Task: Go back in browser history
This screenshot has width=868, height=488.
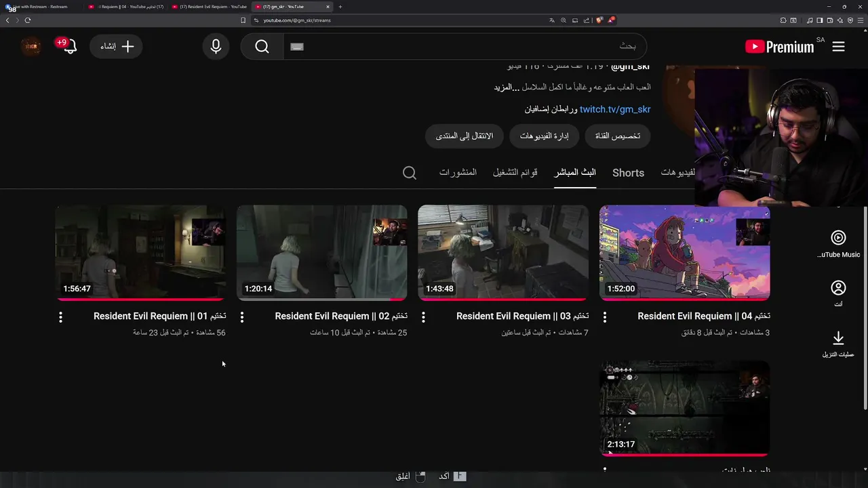Action: tap(7, 20)
